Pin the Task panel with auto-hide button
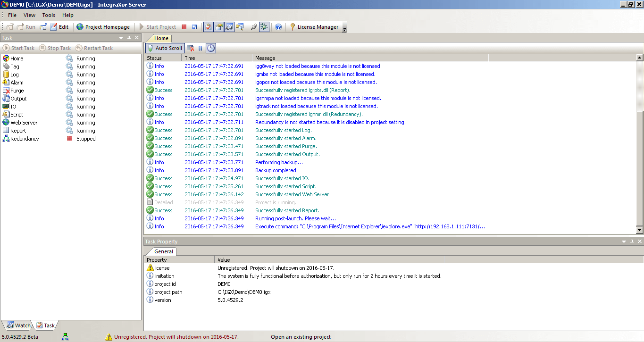This screenshot has height=342, width=644. (x=129, y=38)
